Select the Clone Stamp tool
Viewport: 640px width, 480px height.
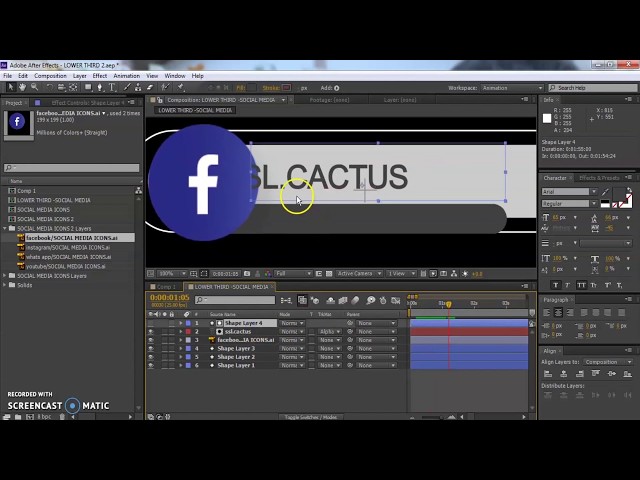point(138,87)
